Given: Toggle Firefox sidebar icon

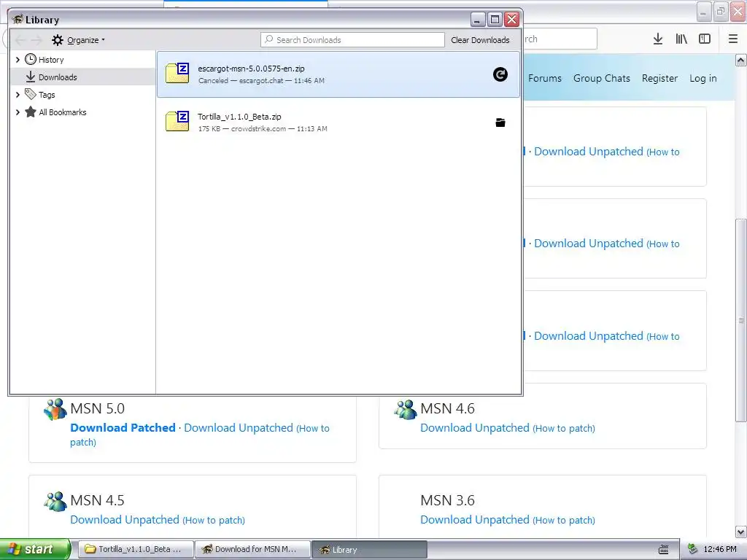Looking at the screenshot, I should click(x=705, y=39).
